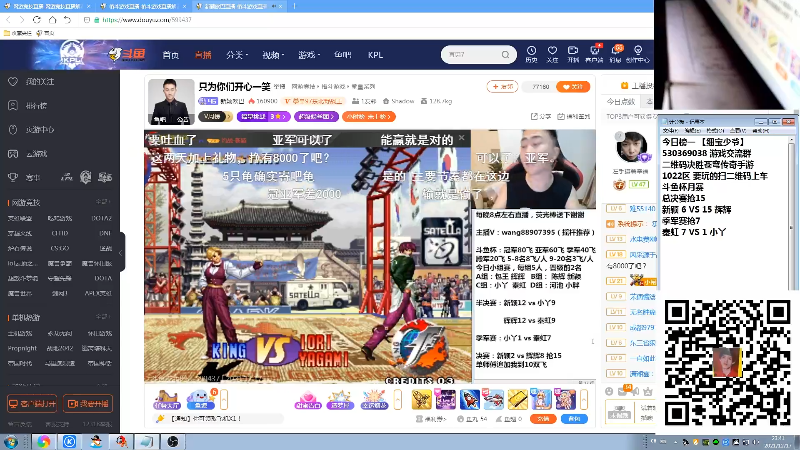Open the start-streaming camera icon in header

[x=573, y=54]
